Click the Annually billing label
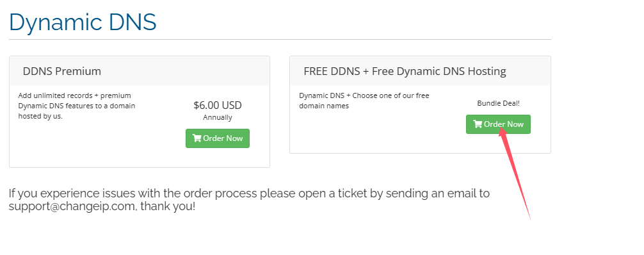The height and width of the screenshot is (255, 644). (x=218, y=118)
